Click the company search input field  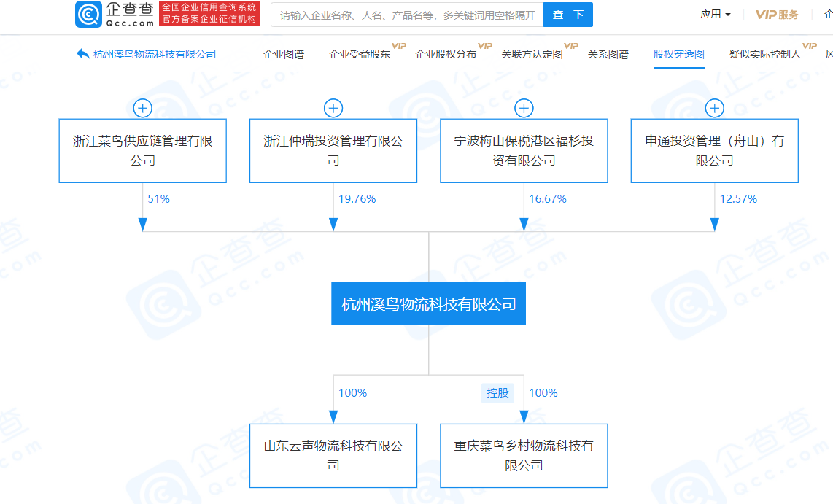(x=408, y=15)
